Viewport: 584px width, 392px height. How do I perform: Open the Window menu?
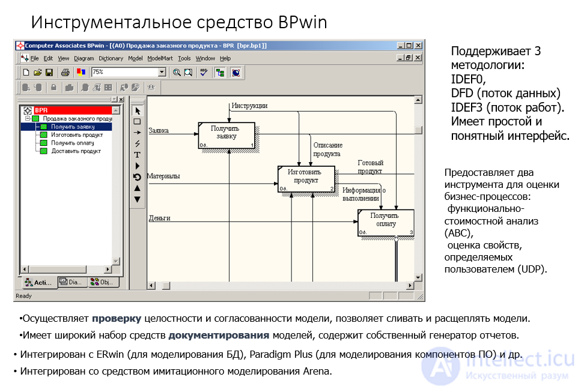point(205,58)
